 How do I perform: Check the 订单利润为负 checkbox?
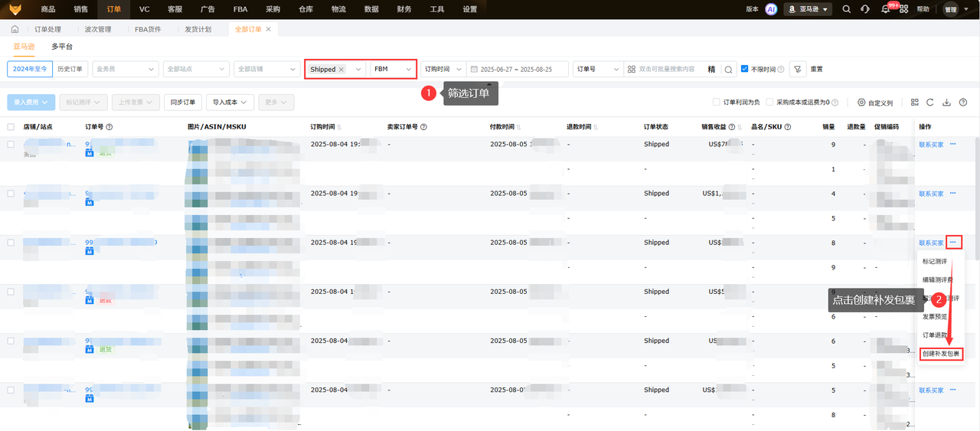[716, 102]
